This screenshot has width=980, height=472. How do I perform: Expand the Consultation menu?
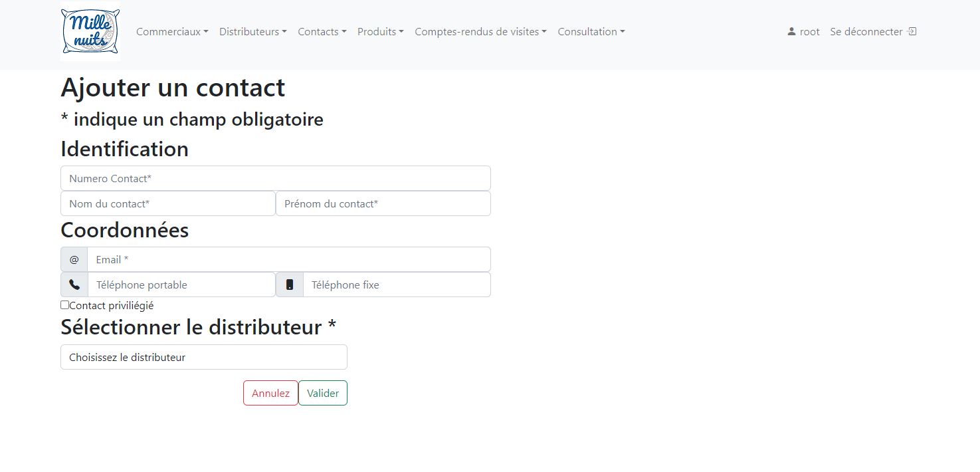[591, 32]
